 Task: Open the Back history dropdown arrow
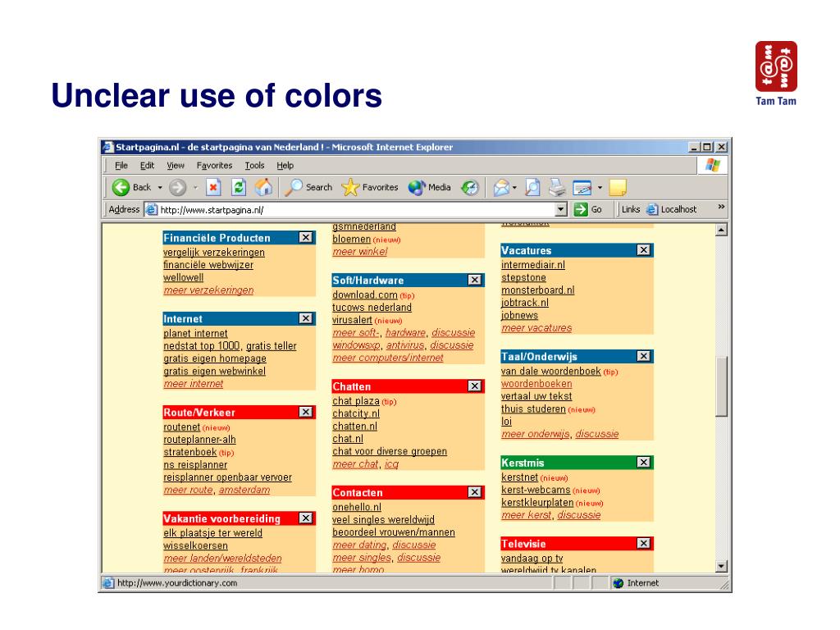tap(160, 188)
